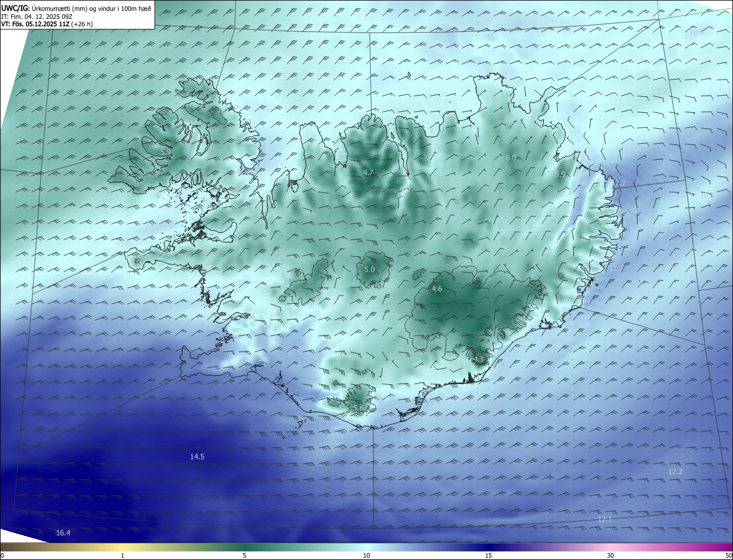Click the 4.6 value label
The height and width of the screenshot is (560, 733).
(437, 289)
